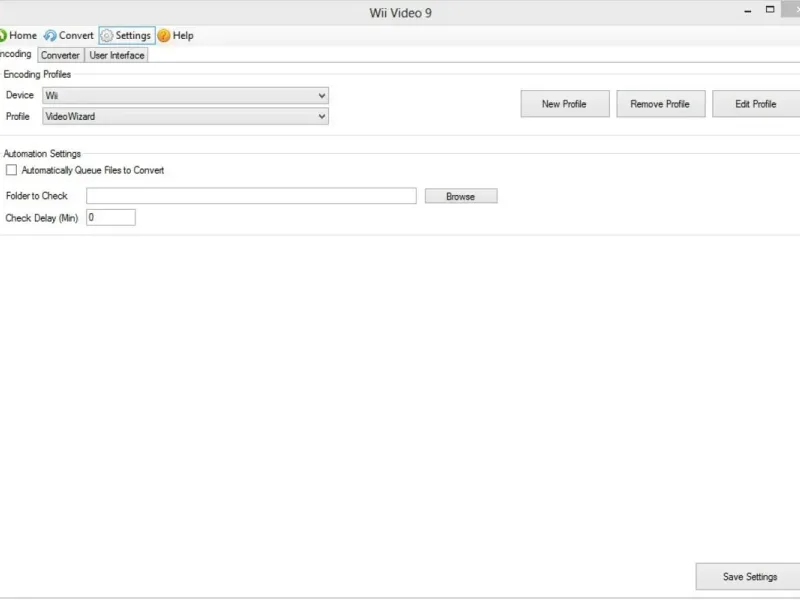Switch to the Encoding tab
The image size is (800, 600).
(x=16, y=54)
